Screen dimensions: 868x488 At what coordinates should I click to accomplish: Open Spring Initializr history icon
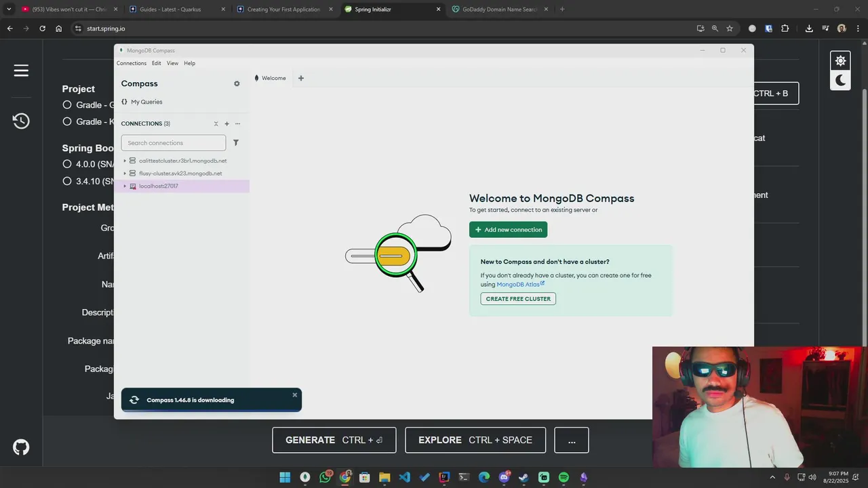tap(21, 121)
